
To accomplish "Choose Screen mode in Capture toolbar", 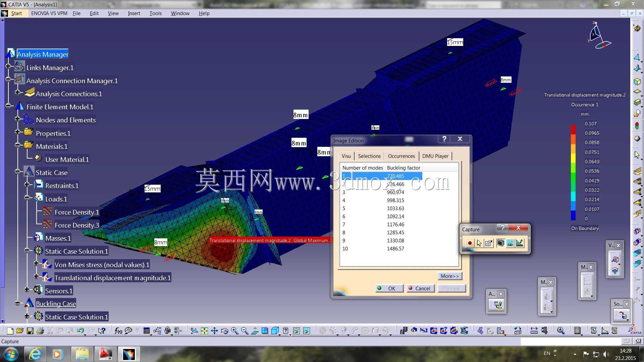I will pos(500,243).
